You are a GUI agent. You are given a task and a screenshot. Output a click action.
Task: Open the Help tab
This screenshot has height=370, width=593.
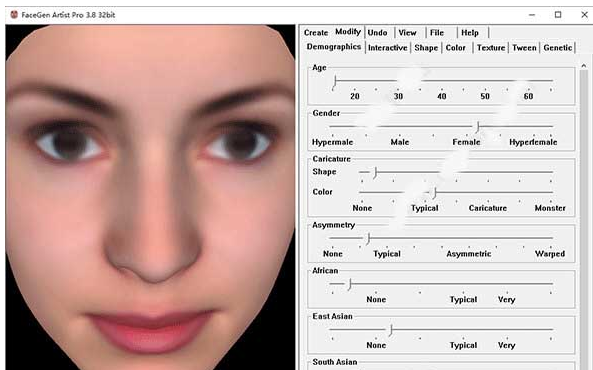coord(470,33)
